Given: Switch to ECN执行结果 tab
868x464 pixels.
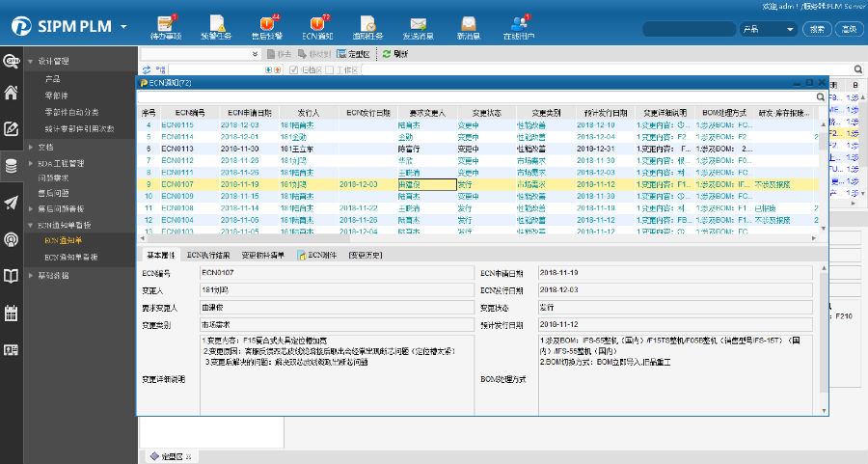Looking at the screenshot, I should click(x=207, y=255).
